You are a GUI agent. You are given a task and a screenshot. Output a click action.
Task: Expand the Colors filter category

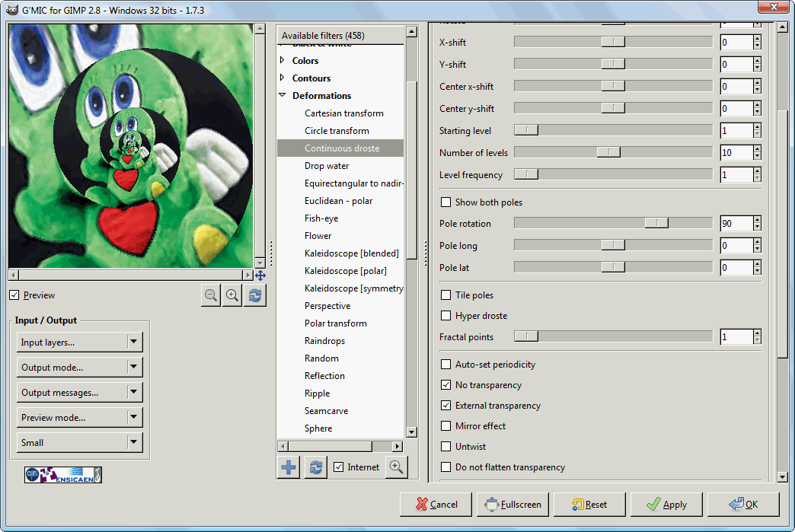pyautogui.click(x=283, y=60)
